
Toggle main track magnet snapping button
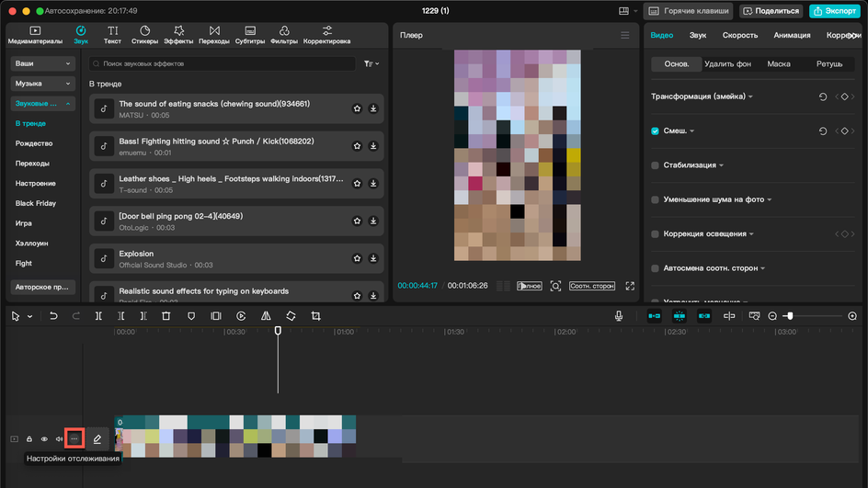point(655,316)
